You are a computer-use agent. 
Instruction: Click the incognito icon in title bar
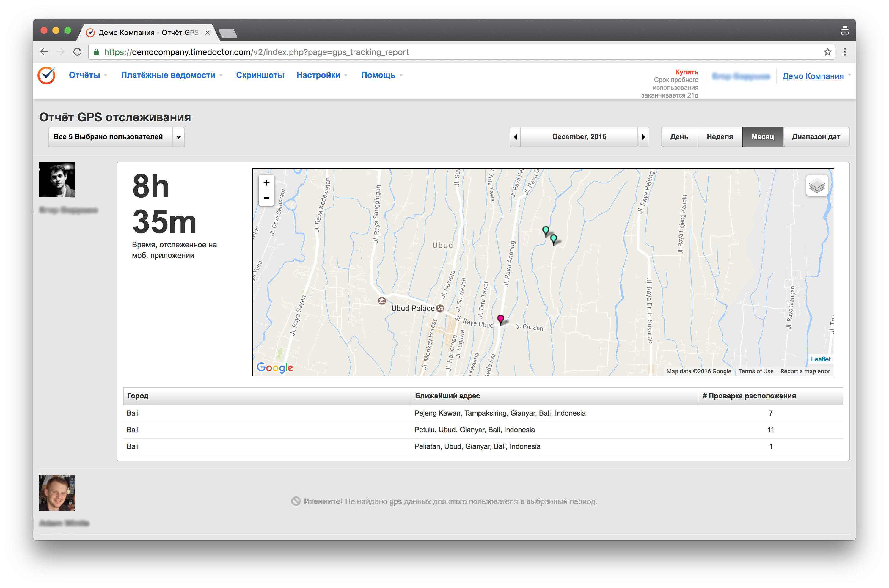click(844, 31)
